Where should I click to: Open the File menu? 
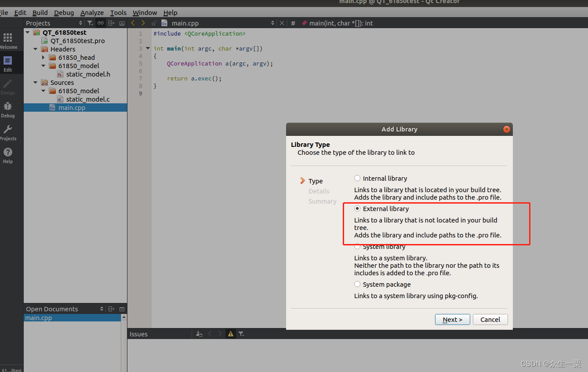4,13
